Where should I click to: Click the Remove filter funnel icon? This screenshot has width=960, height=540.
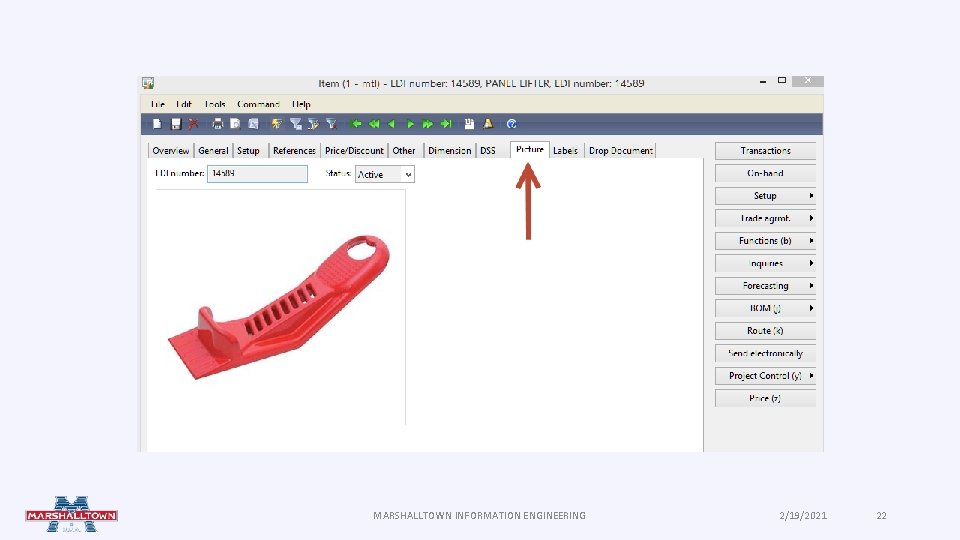(331, 124)
